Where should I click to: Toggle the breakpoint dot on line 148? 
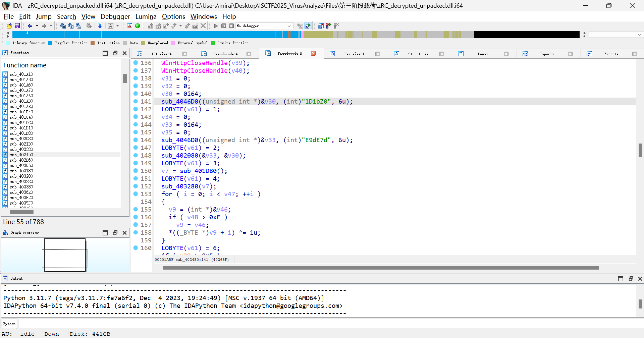pos(136,155)
